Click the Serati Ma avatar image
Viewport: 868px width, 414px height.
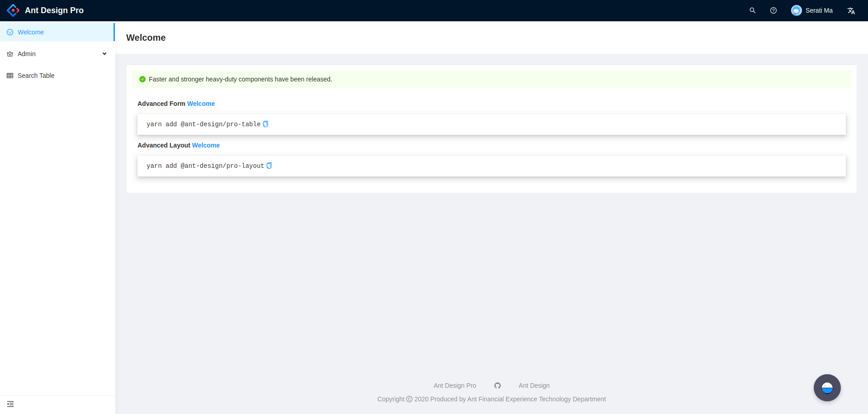coord(797,10)
